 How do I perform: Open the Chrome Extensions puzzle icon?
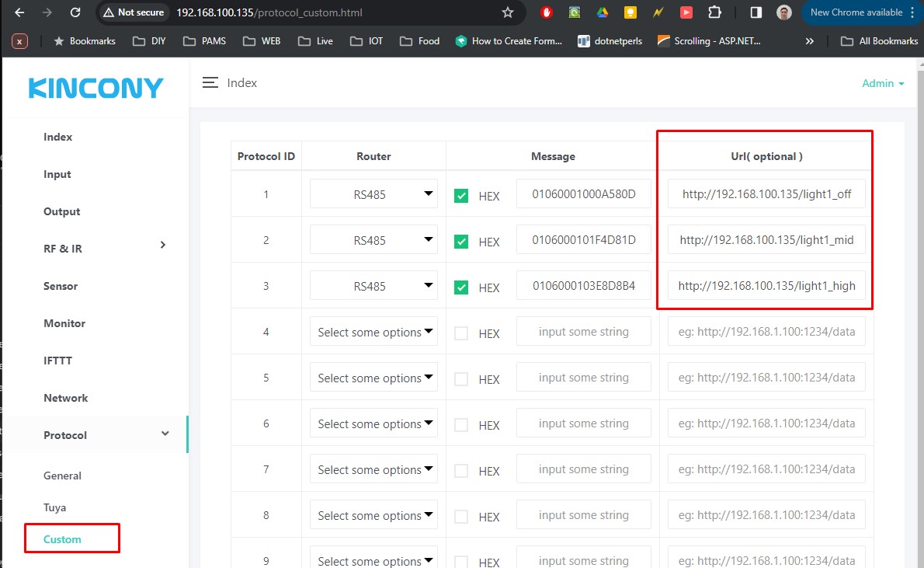pyautogui.click(x=714, y=12)
